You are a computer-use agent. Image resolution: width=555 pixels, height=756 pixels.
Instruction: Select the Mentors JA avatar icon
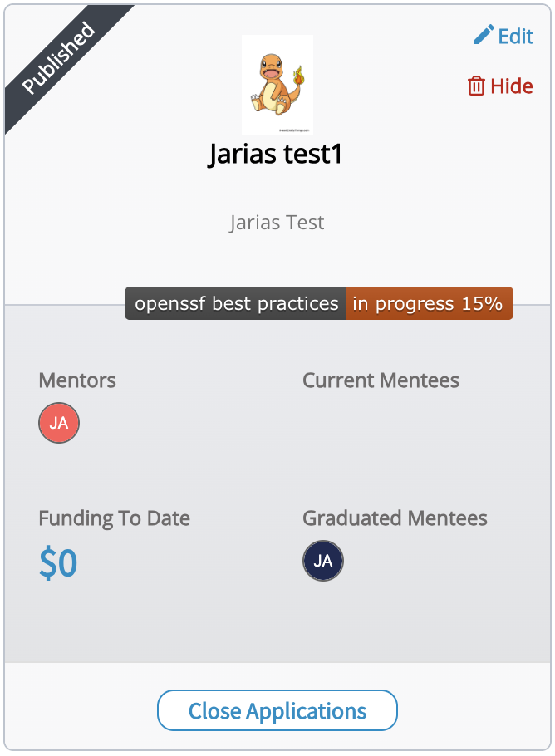point(58,423)
